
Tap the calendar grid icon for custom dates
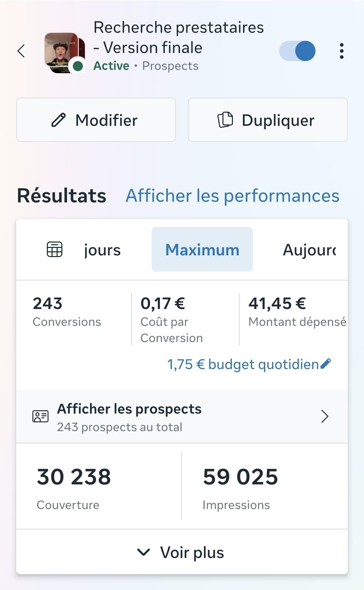pyautogui.click(x=55, y=250)
